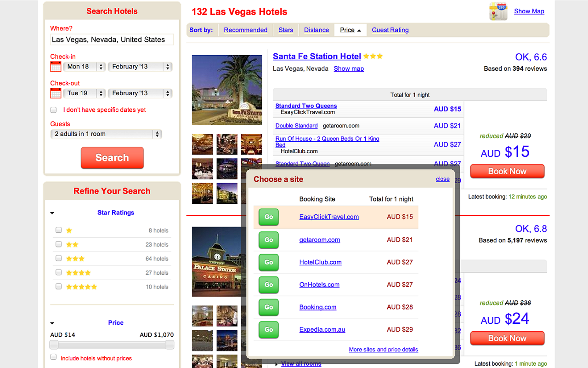Open 'More sites and price details' link
Image resolution: width=588 pixels, height=368 pixels.
click(384, 350)
